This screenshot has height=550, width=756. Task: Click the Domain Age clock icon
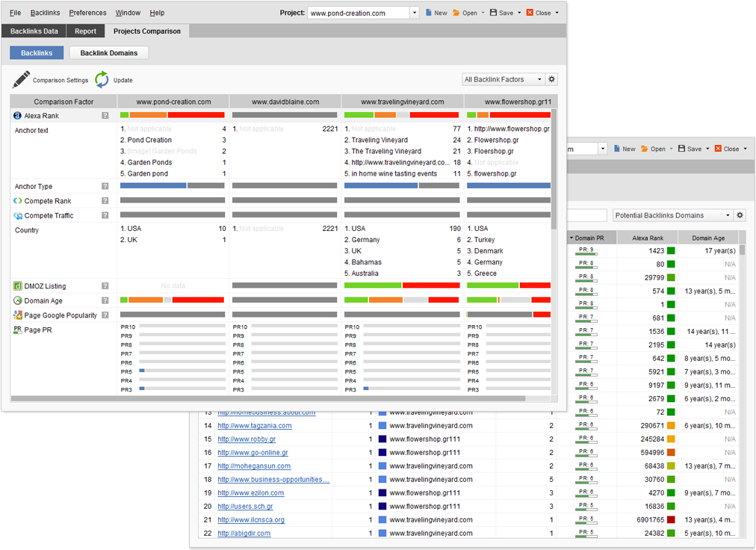pos(18,300)
